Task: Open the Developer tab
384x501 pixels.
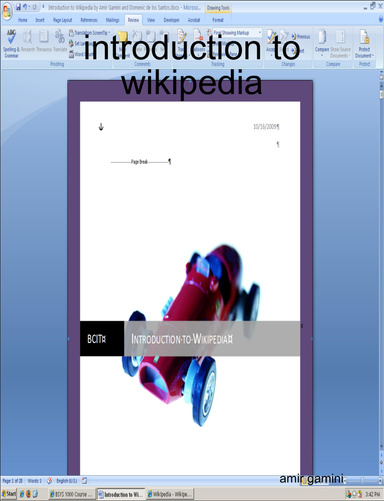Action: (x=171, y=20)
